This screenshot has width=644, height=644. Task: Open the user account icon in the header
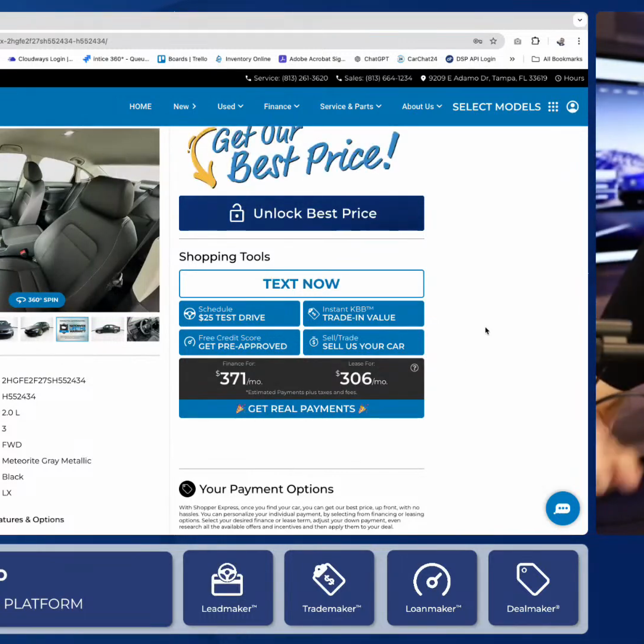click(573, 107)
